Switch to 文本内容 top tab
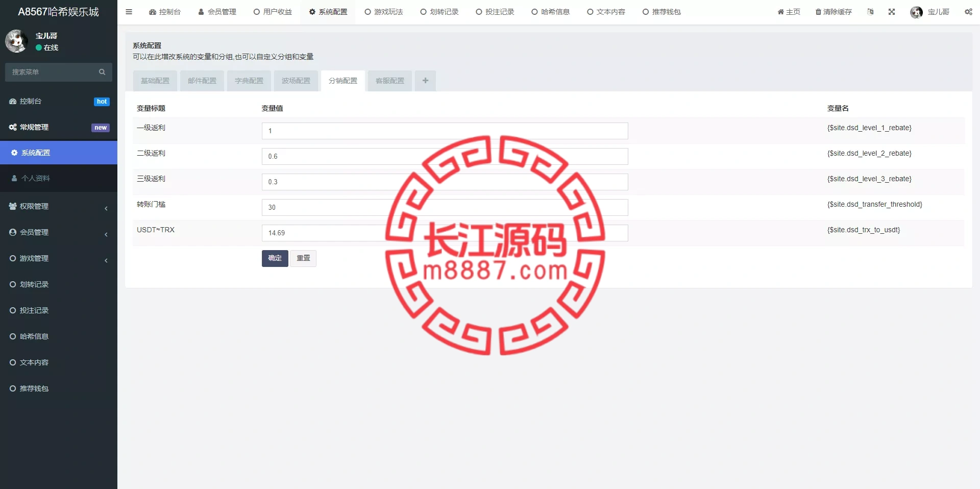The width and height of the screenshot is (980, 489). (606, 12)
